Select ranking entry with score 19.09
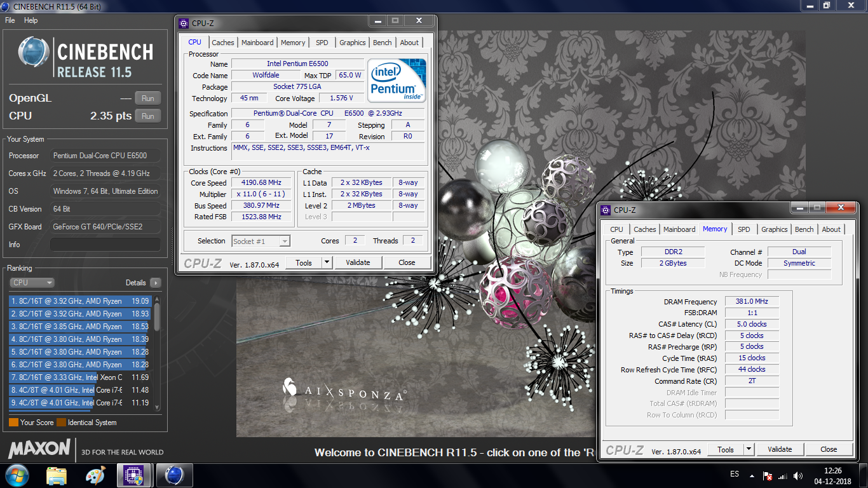Viewport: 868px width, 488px height. pos(80,301)
